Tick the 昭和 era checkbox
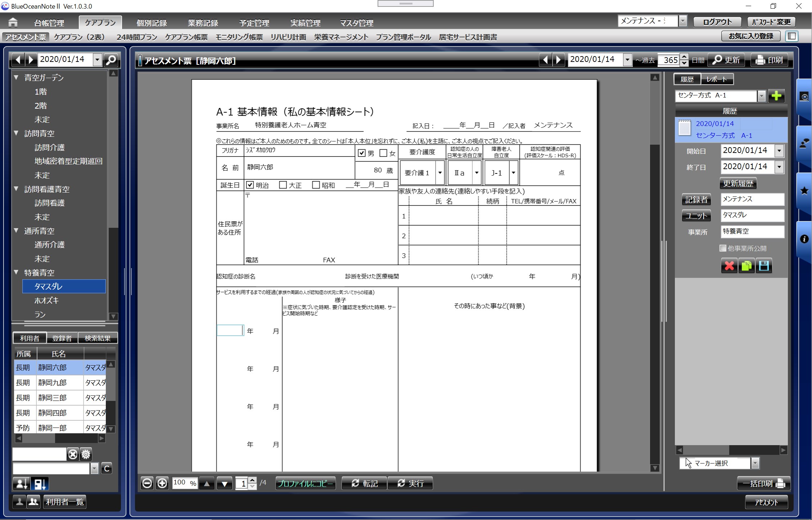Viewport: 812px width, 520px height. pos(316,185)
